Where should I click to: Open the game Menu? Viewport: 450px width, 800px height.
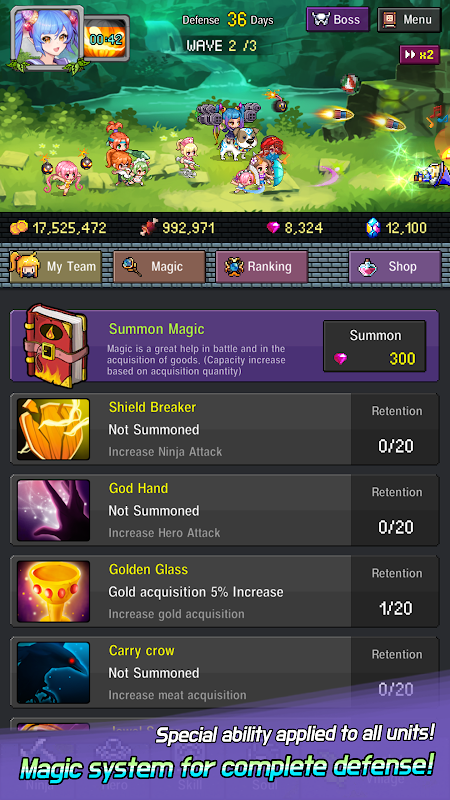click(x=409, y=19)
